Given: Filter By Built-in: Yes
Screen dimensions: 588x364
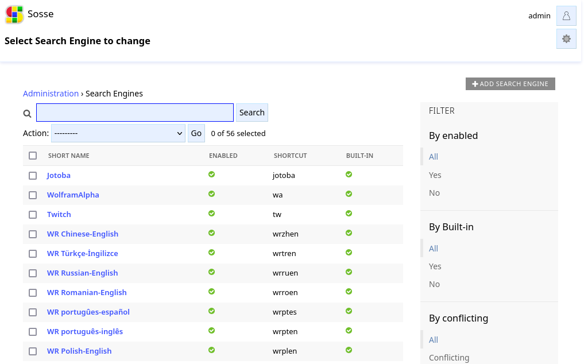Looking at the screenshot, I should coord(435,266).
